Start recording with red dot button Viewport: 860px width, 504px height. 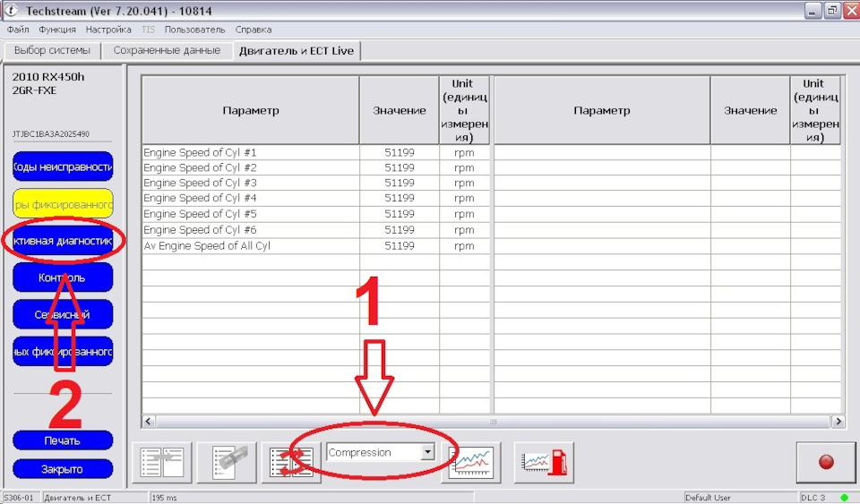pyautogui.click(x=826, y=462)
